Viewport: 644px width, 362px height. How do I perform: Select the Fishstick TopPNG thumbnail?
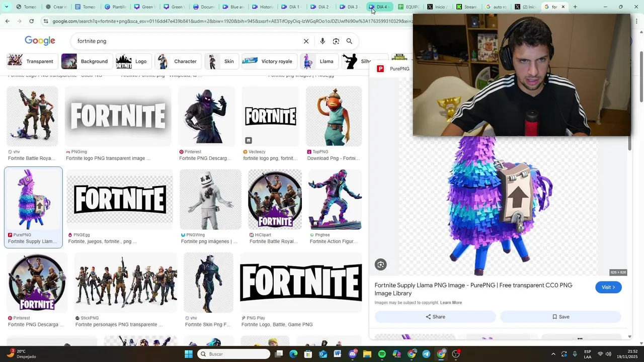[334, 116]
